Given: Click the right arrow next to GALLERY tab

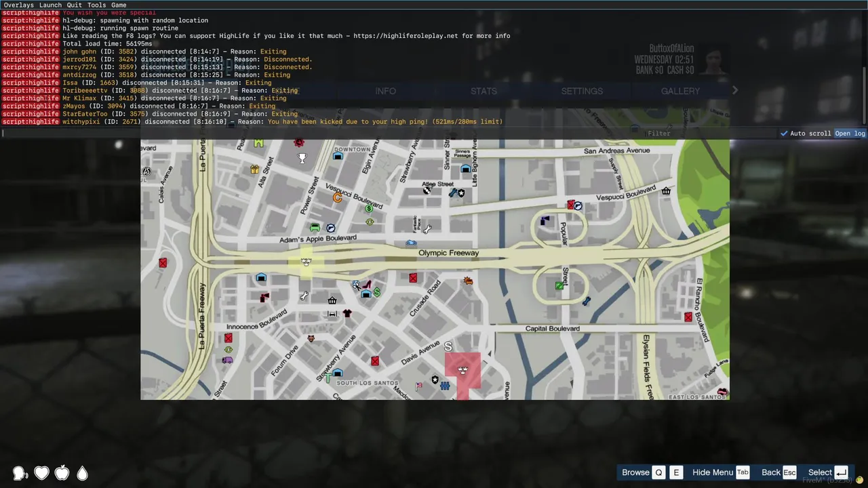Looking at the screenshot, I should (x=735, y=90).
